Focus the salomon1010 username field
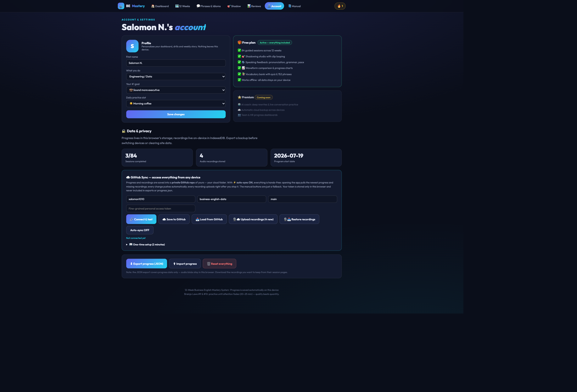Viewport: 577px width, 392px height. tap(160, 199)
